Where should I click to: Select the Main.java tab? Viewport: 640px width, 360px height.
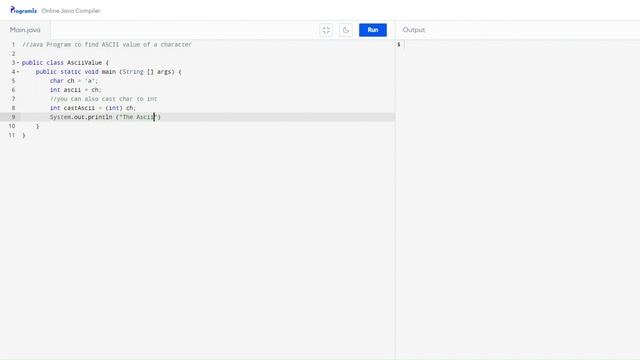pos(25,30)
